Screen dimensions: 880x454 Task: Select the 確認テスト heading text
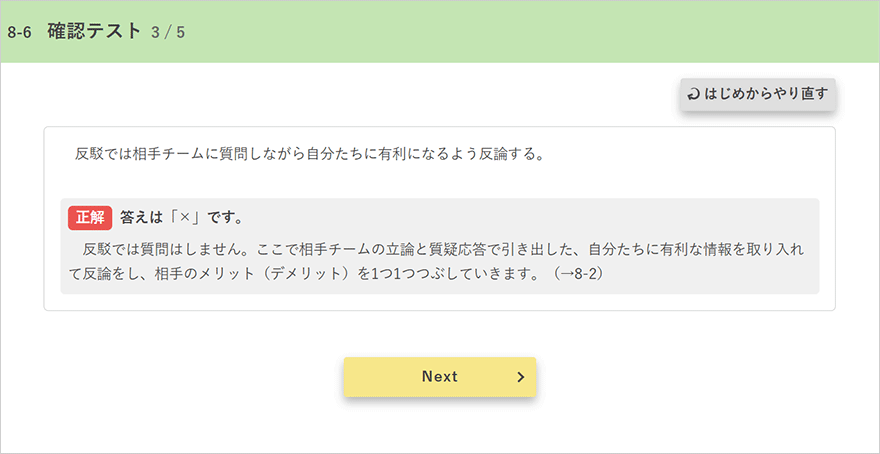94,31
